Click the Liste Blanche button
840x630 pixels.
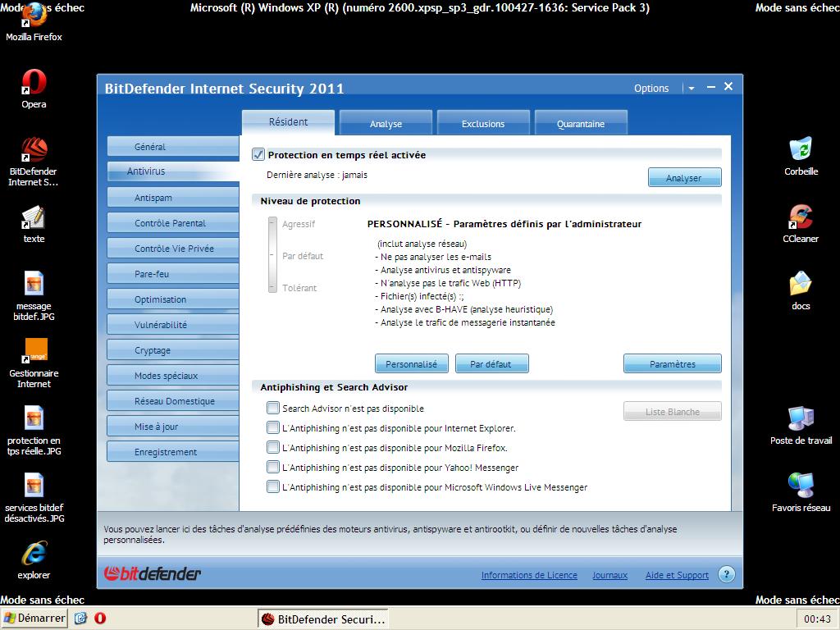coord(673,412)
